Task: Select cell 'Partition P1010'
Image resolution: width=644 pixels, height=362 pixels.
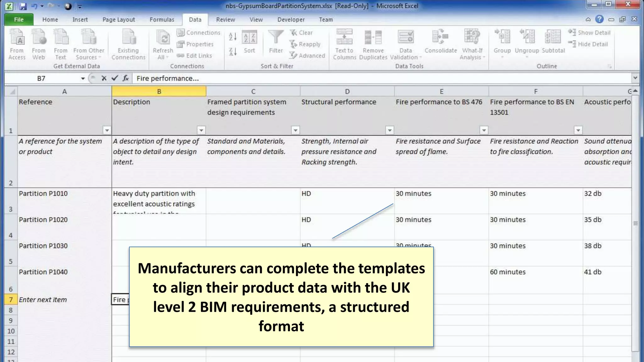Action: pyautogui.click(x=64, y=201)
